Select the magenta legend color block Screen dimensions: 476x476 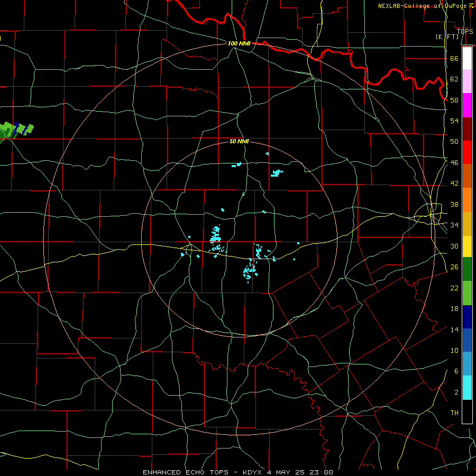point(467,105)
